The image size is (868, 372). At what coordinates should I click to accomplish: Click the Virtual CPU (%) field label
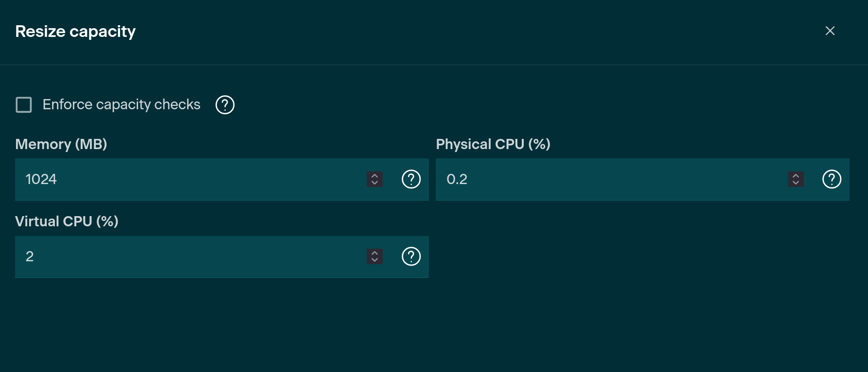click(67, 221)
